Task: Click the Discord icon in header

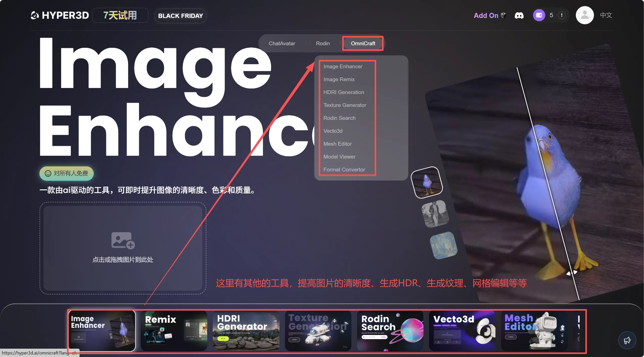Action: click(519, 15)
